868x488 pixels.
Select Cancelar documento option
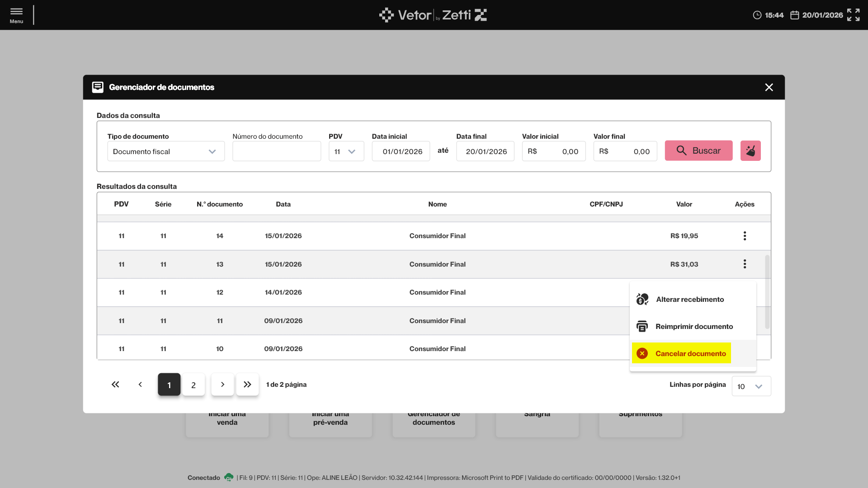click(690, 354)
